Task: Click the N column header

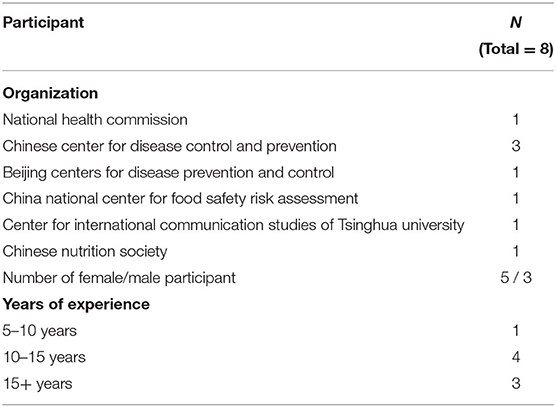Action: (x=516, y=23)
